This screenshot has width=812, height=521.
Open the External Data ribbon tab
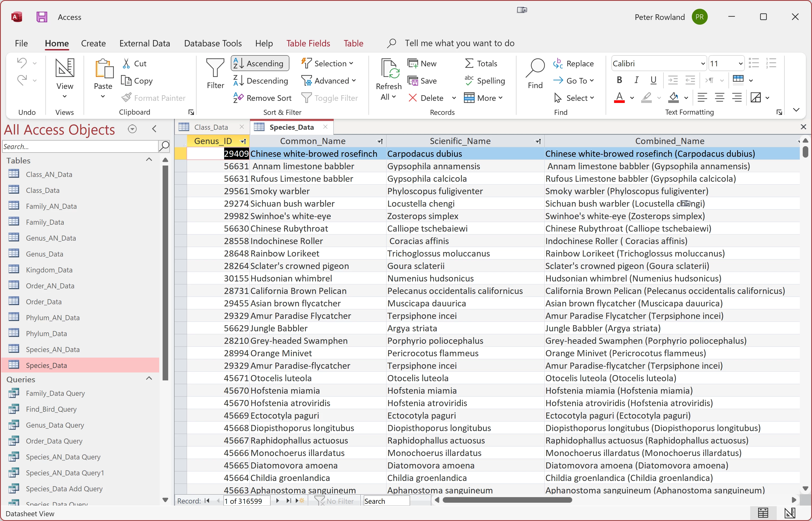(145, 43)
